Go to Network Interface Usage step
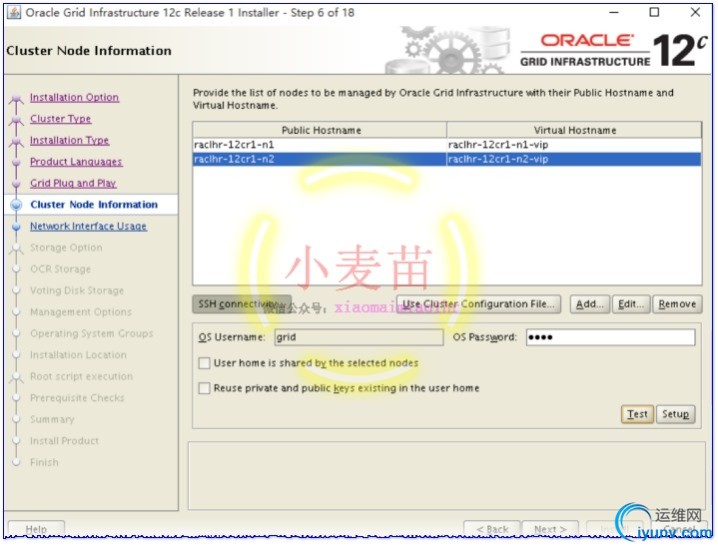Viewport: 718px width, 549px height. [88, 226]
